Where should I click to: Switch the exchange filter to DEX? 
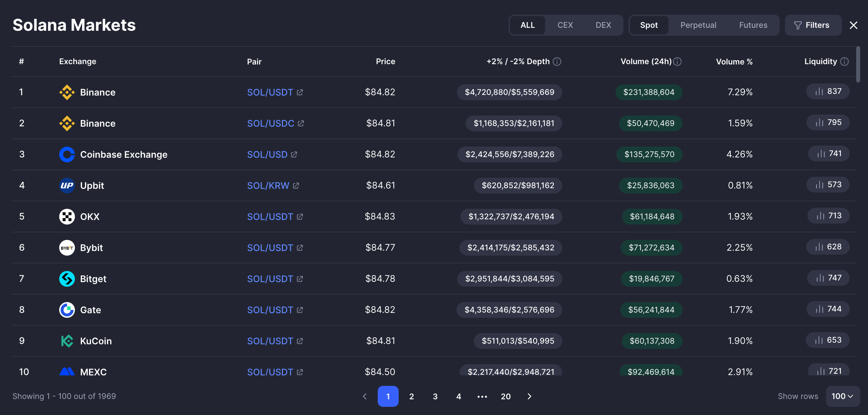coord(603,25)
